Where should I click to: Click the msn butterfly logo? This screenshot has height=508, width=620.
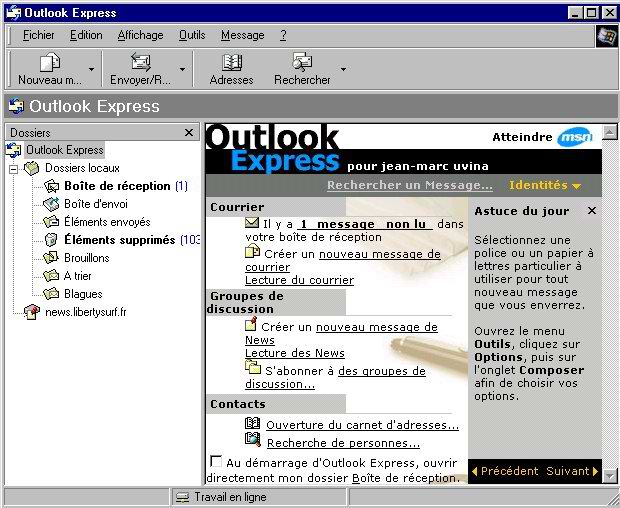[575, 137]
